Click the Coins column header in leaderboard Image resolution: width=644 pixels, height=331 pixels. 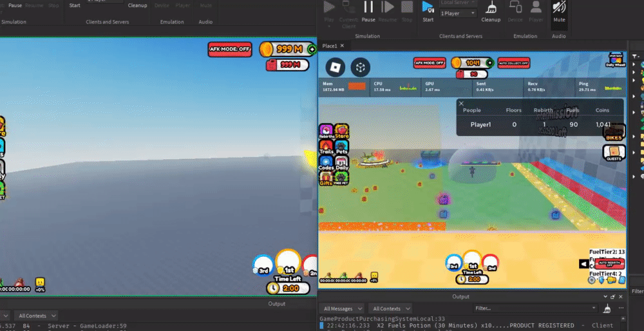(603, 110)
